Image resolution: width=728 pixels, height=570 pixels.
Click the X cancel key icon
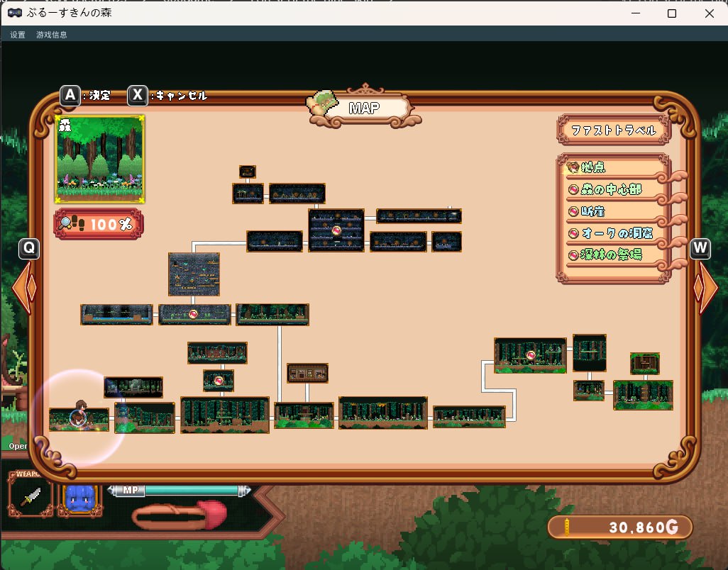(138, 96)
